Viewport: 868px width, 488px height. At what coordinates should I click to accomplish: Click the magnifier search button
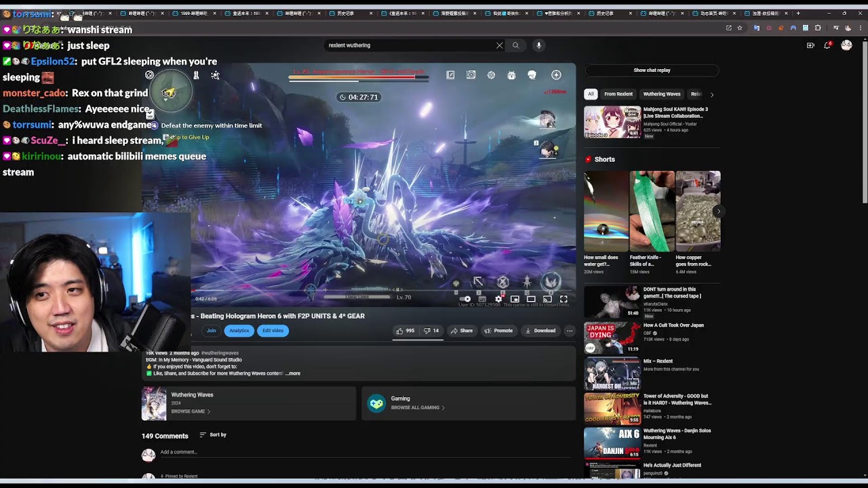[x=515, y=45]
